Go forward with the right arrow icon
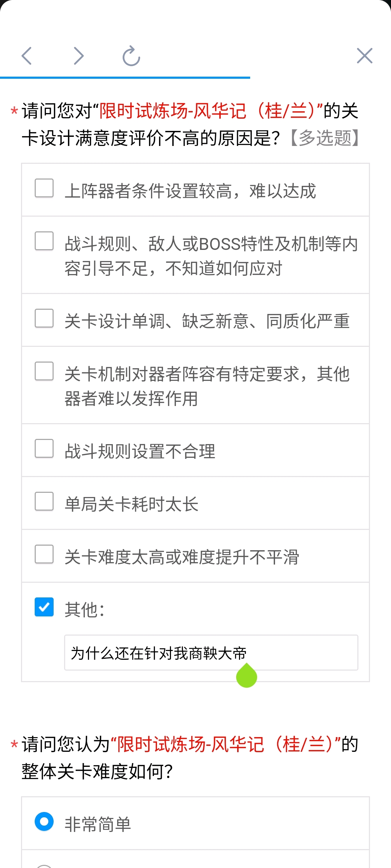The height and width of the screenshot is (868, 391). pyautogui.click(x=79, y=56)
